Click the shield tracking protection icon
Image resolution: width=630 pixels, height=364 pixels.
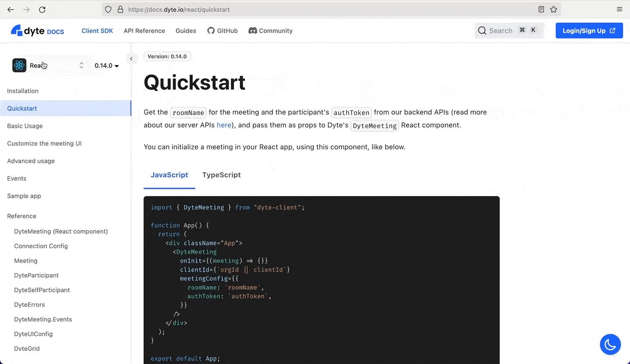pyautogui.click(x=108, y=9)
